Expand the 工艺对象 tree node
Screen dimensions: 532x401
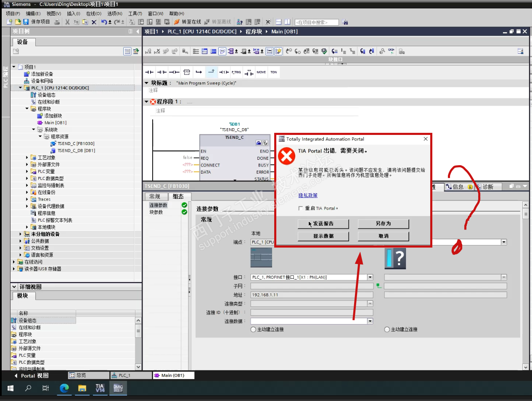27,158
